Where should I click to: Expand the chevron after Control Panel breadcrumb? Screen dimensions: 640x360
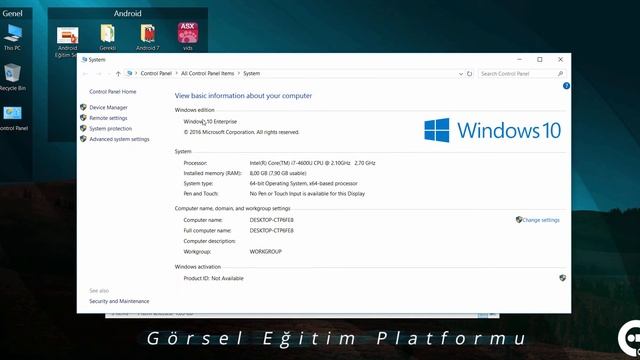pyautogui.click(x=177, y=73)
